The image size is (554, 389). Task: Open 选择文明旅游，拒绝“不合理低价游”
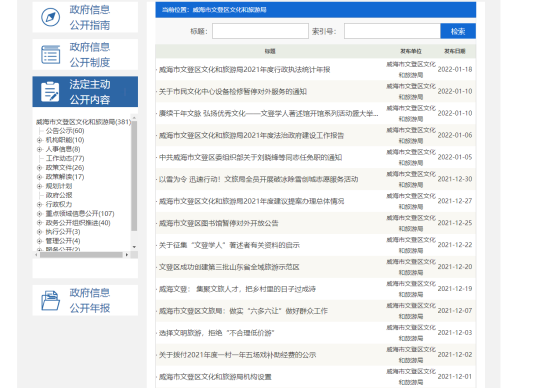(x=217, y=333)
